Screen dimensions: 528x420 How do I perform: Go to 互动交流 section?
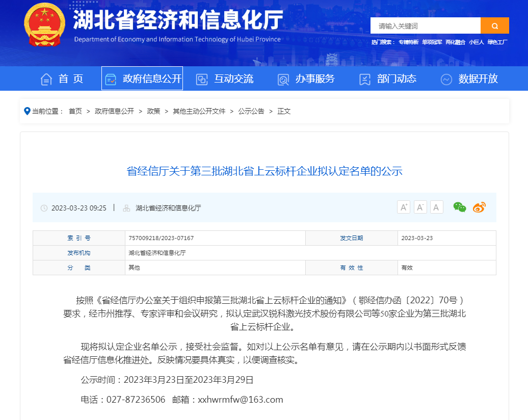[x=225, y=79]
